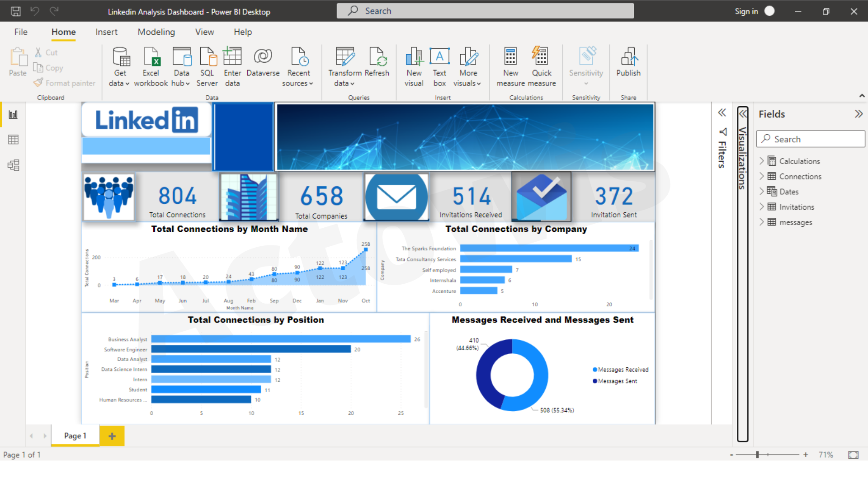Undo the last action
Viewport: 868px width, 488px height.
[35, 11]
